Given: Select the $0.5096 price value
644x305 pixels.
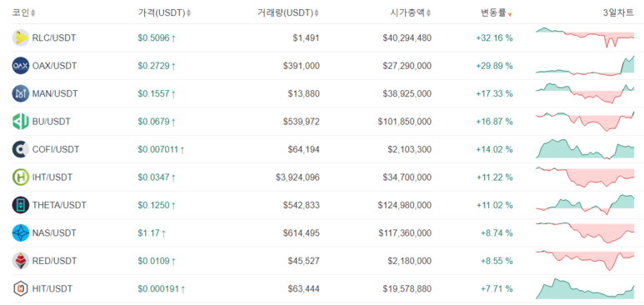Looking at the screenshot, I should click(x=153, y=37).
